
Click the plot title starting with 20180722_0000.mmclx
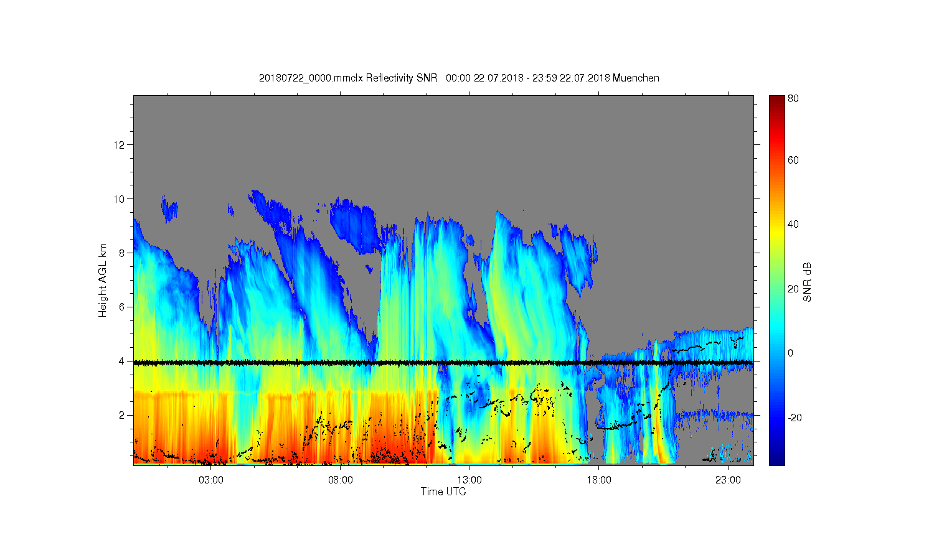(x=459, y=78)
